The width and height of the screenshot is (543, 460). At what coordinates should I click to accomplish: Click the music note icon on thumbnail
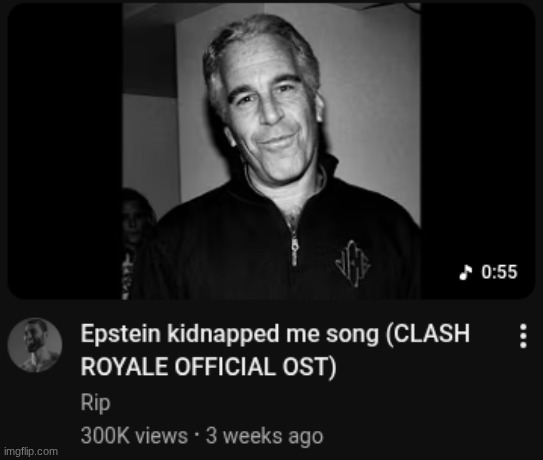coord(465,272)
